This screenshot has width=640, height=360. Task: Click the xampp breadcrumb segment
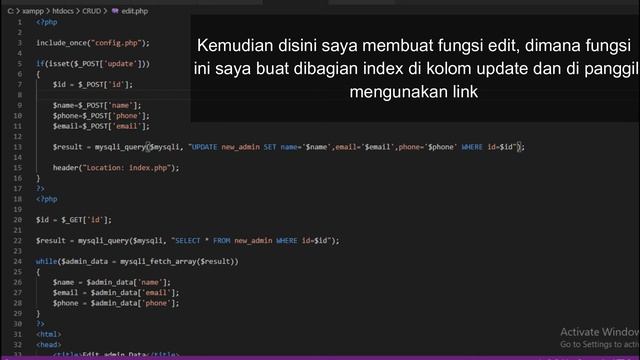pos(33,11)
